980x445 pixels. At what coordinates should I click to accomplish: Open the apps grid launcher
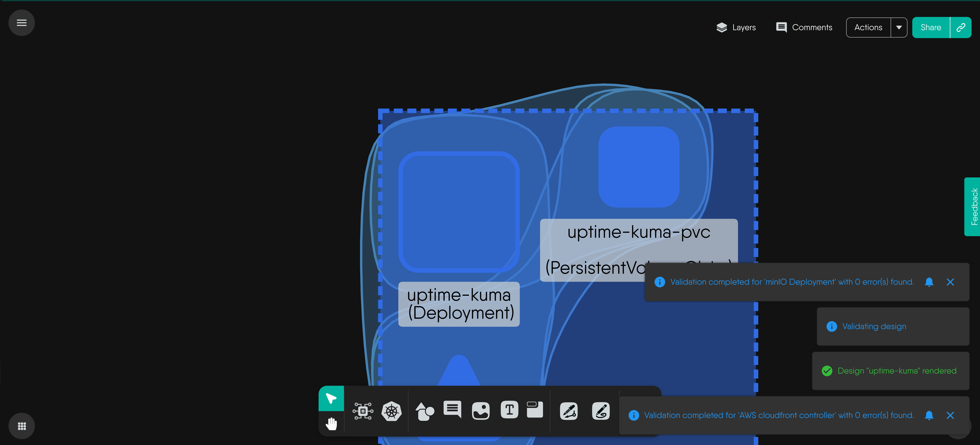click(x=22, y=426)
